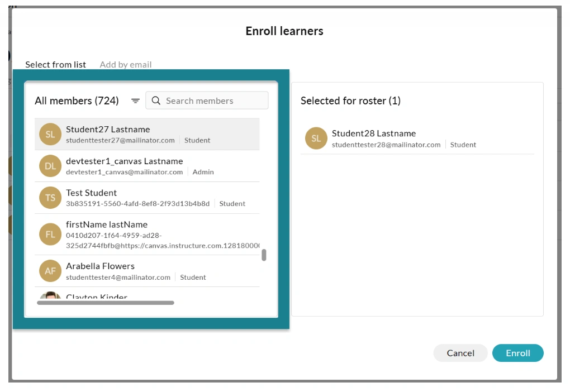The width and height of the screenshot is (570, 392).
Task: Click studenttester4@mailinator.com email text
Action: (x=118, y=277)
